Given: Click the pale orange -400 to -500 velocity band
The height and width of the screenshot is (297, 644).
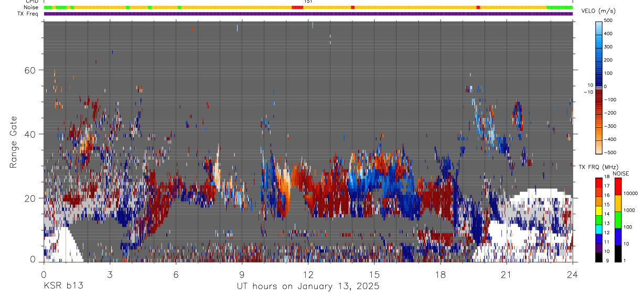Looking at the screenshot, I should click(x=598, y=146).
